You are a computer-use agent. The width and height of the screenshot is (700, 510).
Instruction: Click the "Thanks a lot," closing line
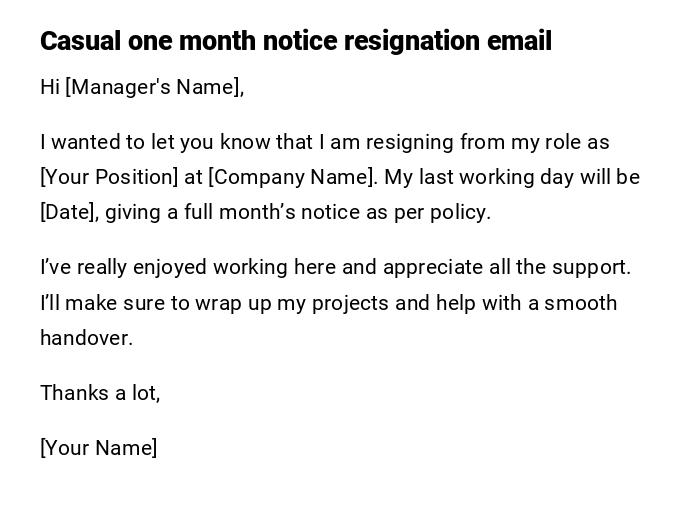click(x=100, y=393)
